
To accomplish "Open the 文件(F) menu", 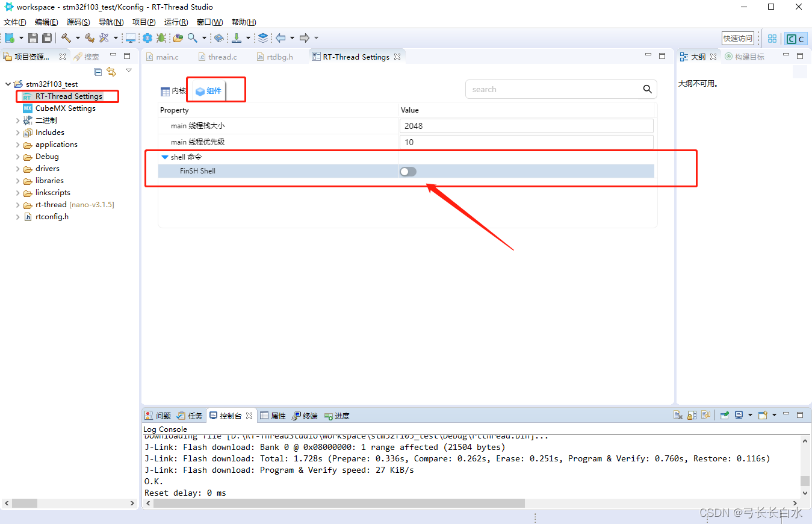I will [15, 22].
